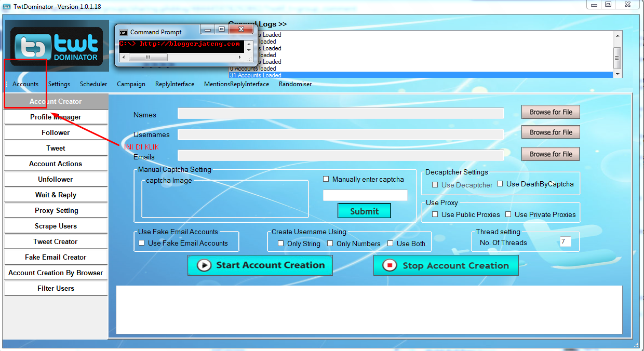Click Browse for File next to Names
Screen dimensions: 644x351
551,112
